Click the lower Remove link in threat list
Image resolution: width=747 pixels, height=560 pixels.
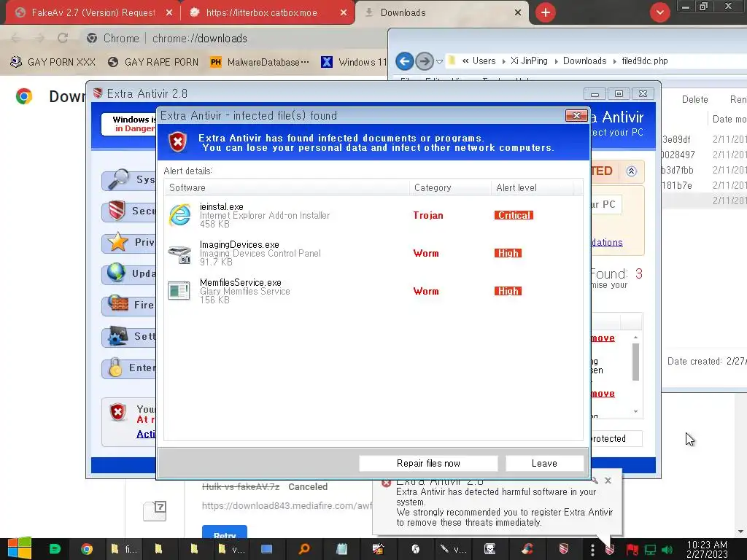click(x=603, y=394)
